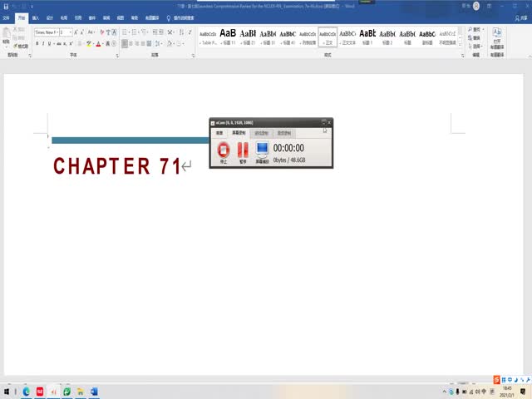Click the red Stop recording button in oCam
Image resolution: width=532 pixels, height=399 pixels.
[x=223, y=150]
